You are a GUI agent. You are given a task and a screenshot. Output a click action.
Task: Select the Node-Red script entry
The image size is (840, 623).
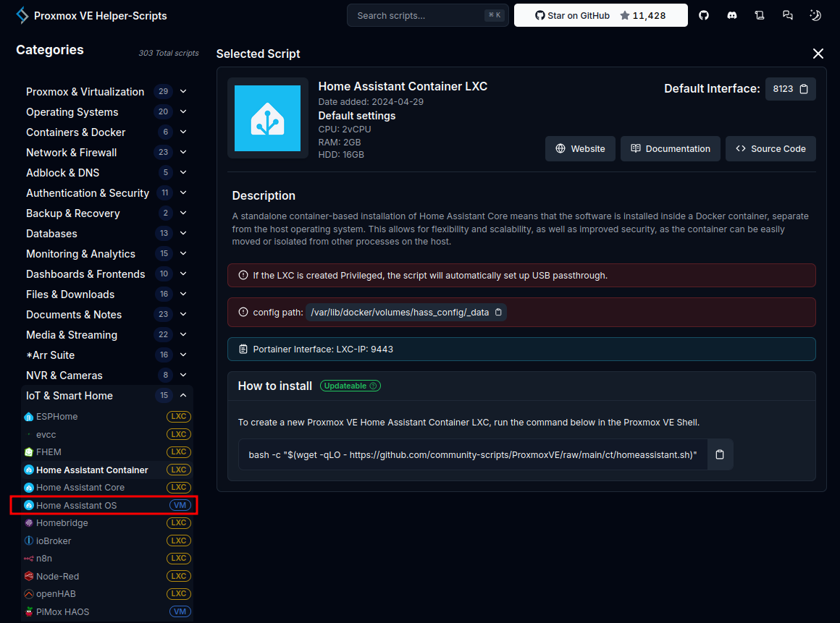tap(57, 576)
